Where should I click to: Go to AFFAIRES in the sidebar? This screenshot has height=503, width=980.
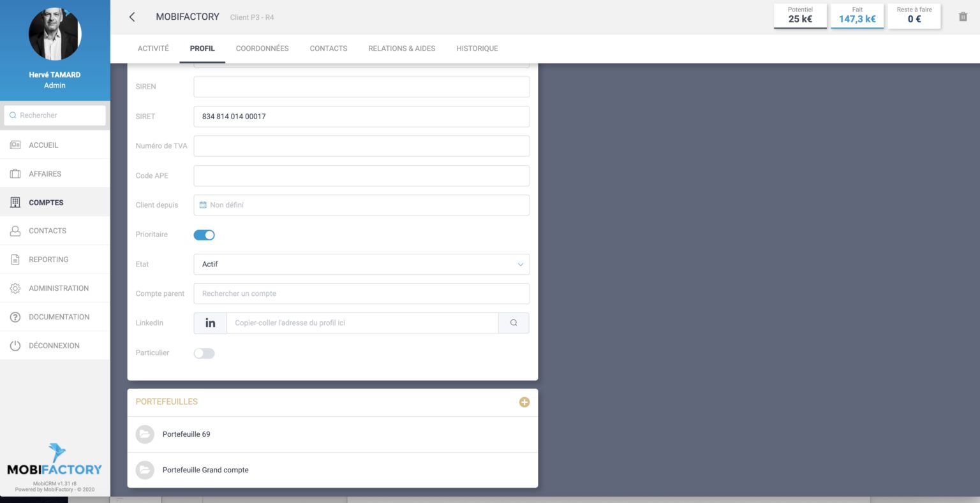45,174
